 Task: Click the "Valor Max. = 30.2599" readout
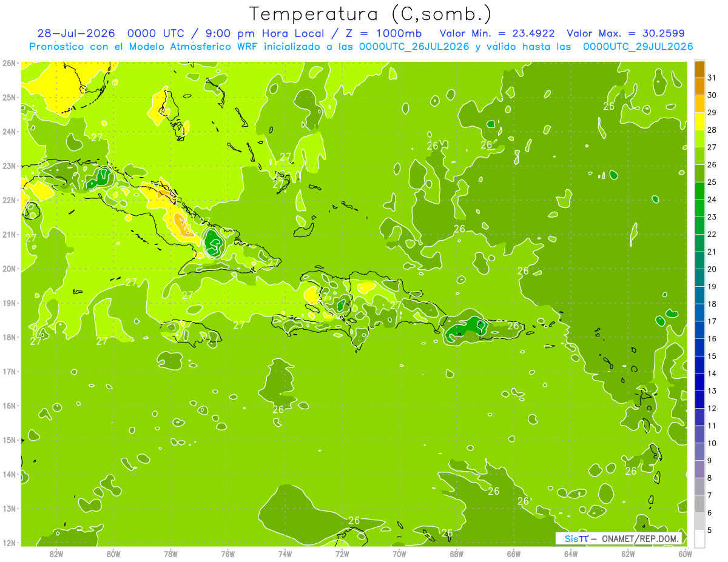pos(625,33)
